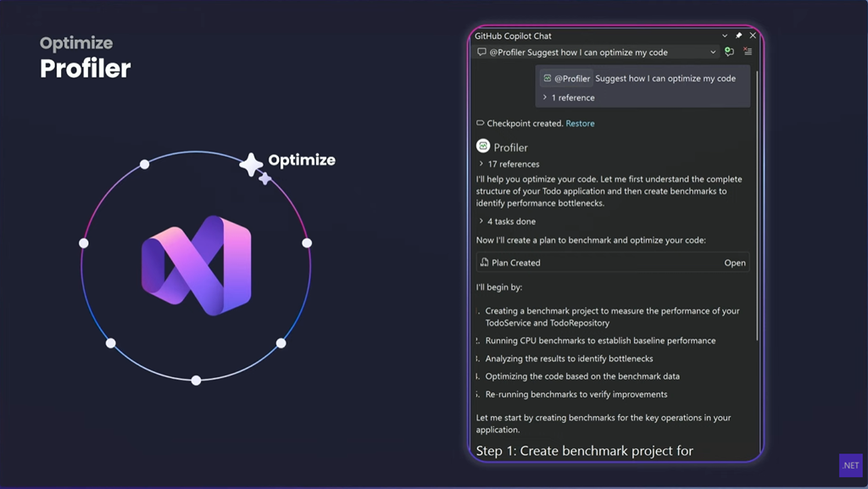
Task: Pin the GitHub Copilot Chat window
Action: point(738,36)
